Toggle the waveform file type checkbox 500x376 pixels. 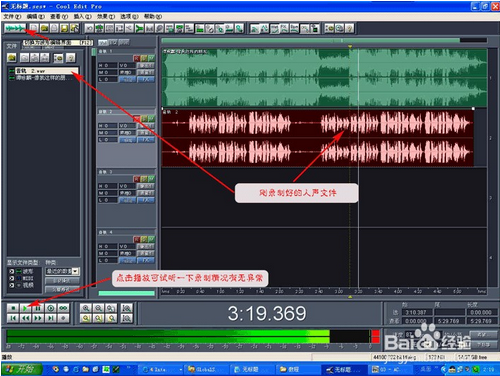[12, 271]
